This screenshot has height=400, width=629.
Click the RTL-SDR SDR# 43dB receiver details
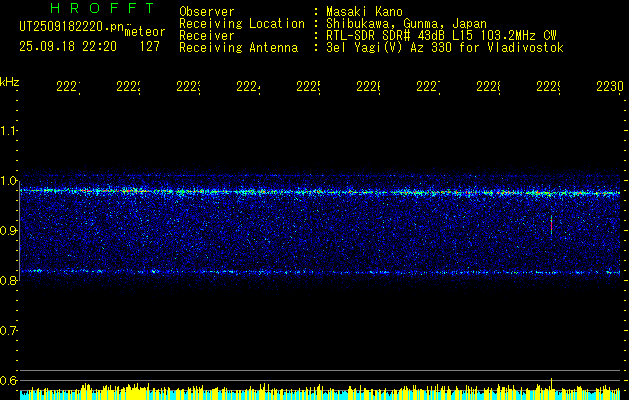point(441,36)
